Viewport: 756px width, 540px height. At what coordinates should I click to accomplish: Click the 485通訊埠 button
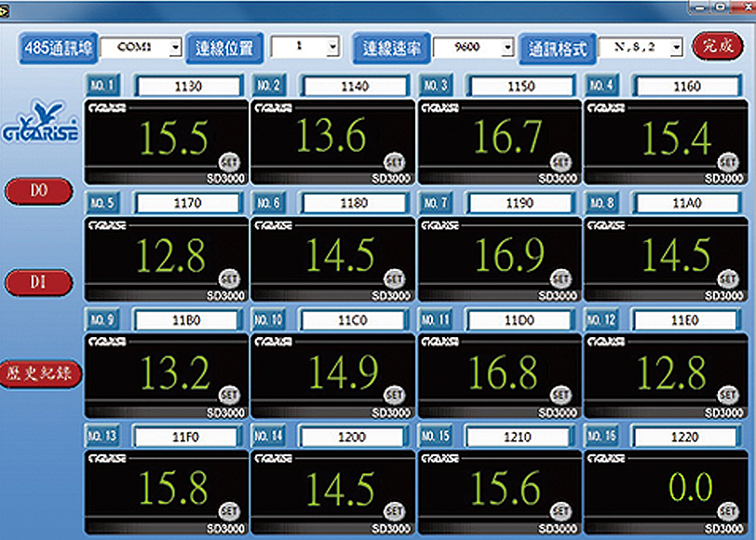coord(59,47)
